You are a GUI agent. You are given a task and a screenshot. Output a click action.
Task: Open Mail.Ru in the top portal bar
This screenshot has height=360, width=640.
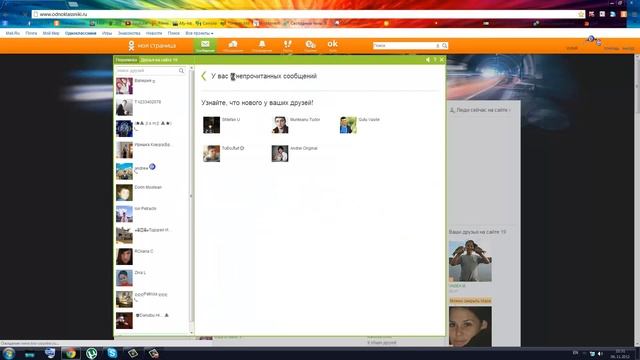pos(13,33)
